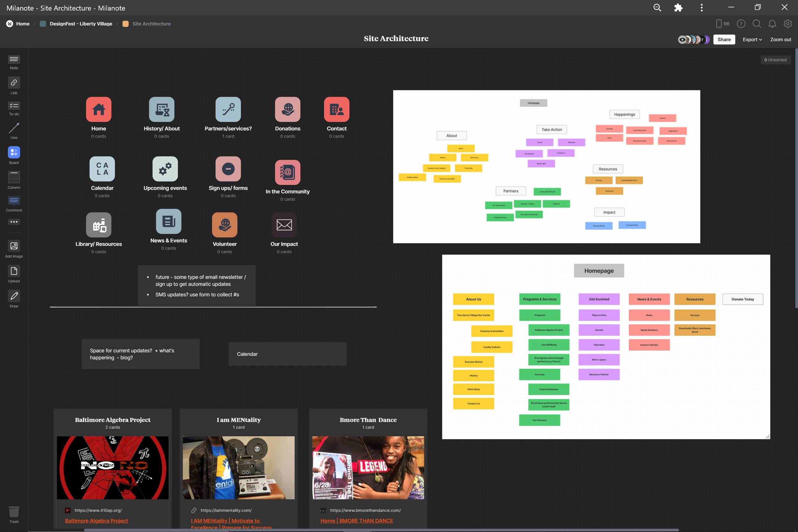This screenshot has width=798, height=532.
Task: Select the I am MENtality photo
Action: pos(238,468)
